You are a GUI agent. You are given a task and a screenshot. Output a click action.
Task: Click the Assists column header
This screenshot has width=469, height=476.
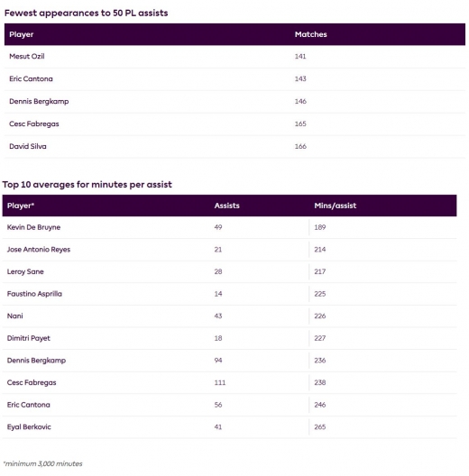pos(227,206)
